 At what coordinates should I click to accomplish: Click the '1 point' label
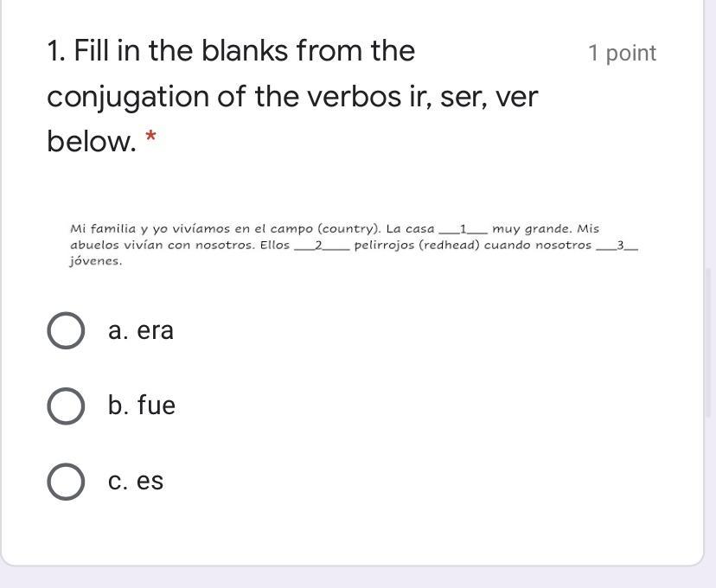622,53
